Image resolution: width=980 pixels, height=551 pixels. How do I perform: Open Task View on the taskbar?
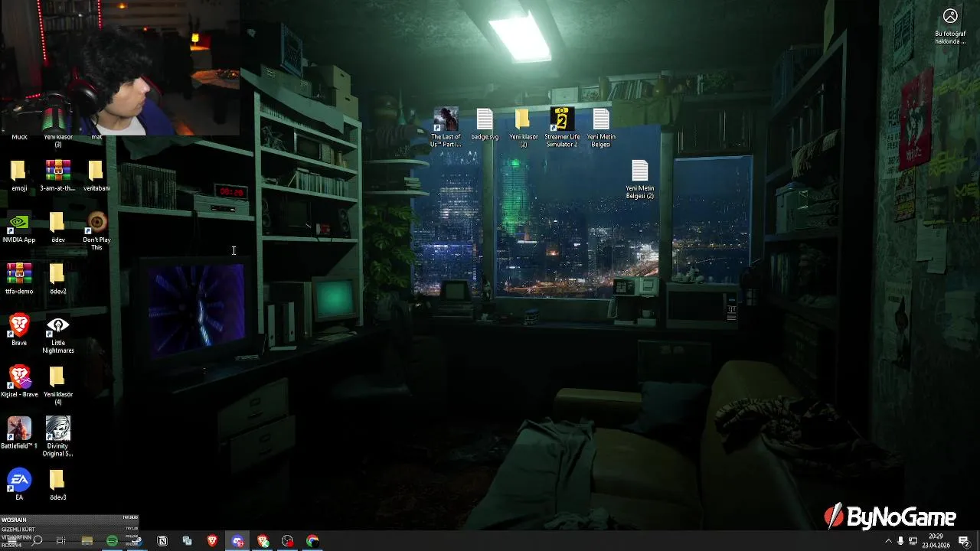pos(61,540)
